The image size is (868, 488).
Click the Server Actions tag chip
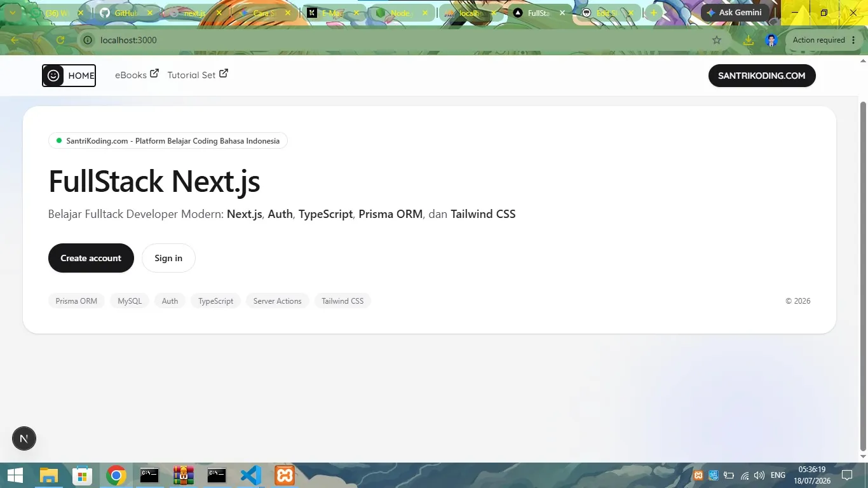coord(277,301)
